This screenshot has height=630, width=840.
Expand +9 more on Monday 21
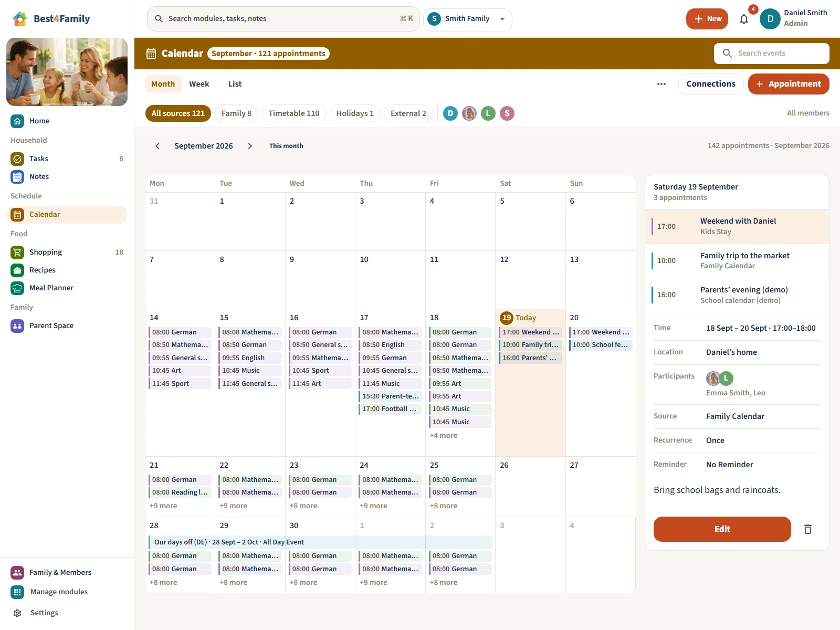(x=163, y=506)
